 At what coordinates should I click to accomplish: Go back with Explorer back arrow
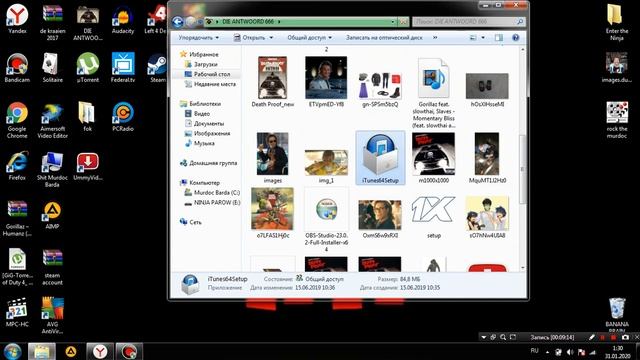click(x=178, y=22)
